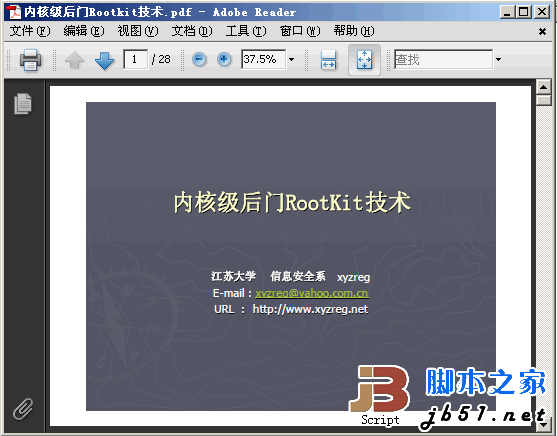557x436 pixels.
Task: Close the document with menu bar X
Action: 542,32
